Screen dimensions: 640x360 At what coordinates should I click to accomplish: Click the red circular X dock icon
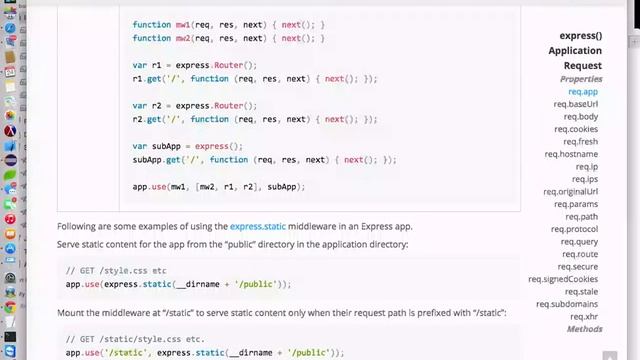pos(10,131)
